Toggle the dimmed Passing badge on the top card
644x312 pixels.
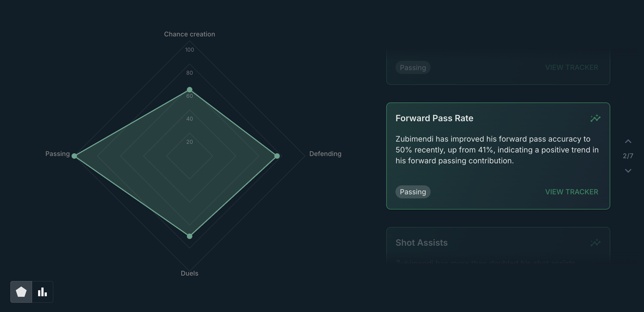(413, 67)
